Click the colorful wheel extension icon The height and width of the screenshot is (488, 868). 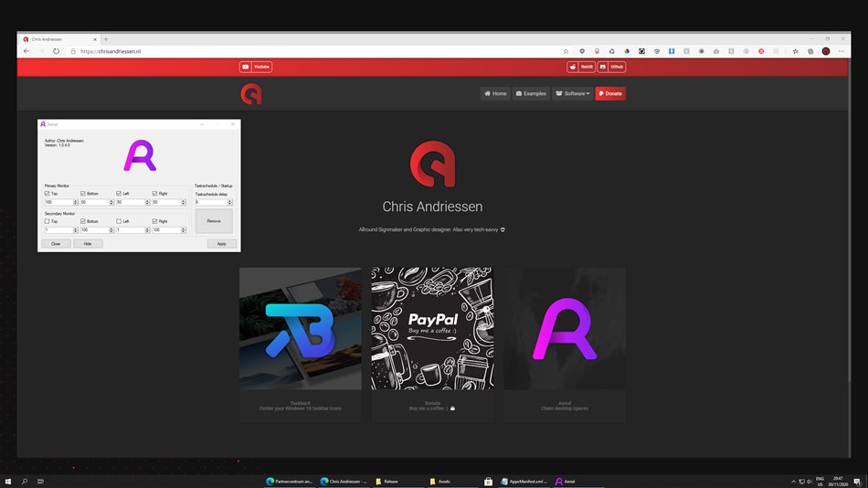pyautogui.click(x=627, y=51)
